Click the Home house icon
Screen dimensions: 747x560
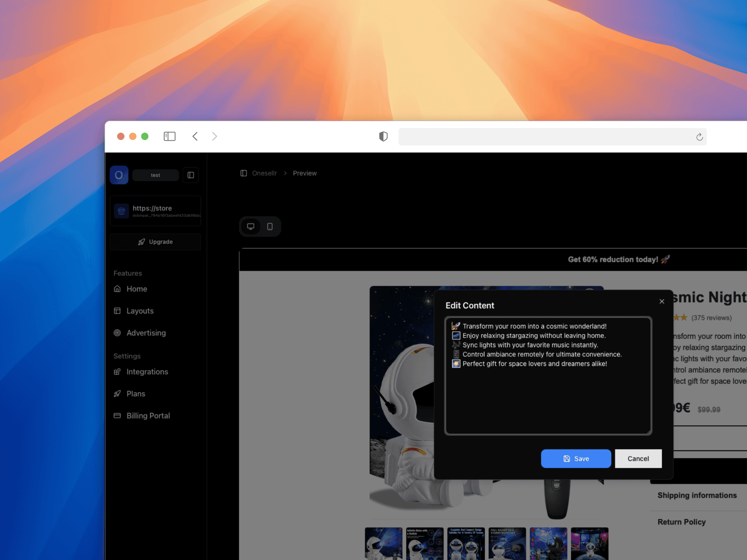117,289
